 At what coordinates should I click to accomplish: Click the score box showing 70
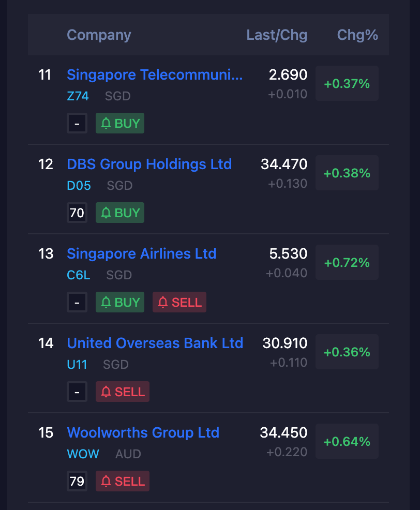click(77, 213)
